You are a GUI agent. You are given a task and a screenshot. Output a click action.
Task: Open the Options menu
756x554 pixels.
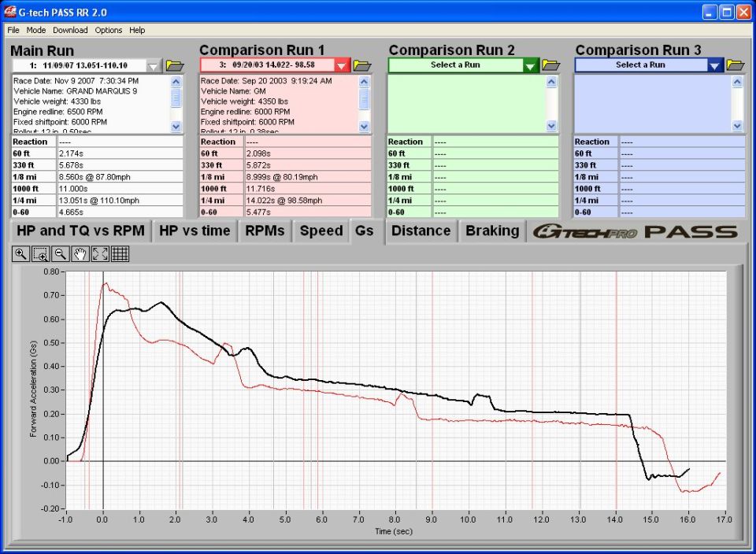(109, 30)
